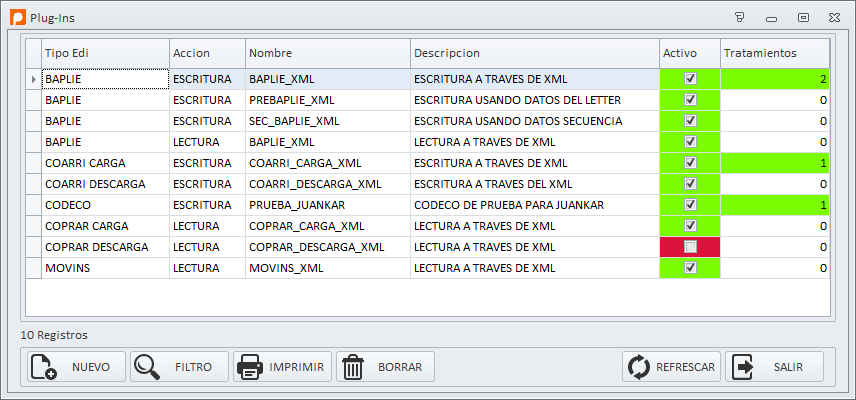This screenshot has height=400, width=856.
Task: Select the PREBAPLIE_XML name cell
Action: 328,100
